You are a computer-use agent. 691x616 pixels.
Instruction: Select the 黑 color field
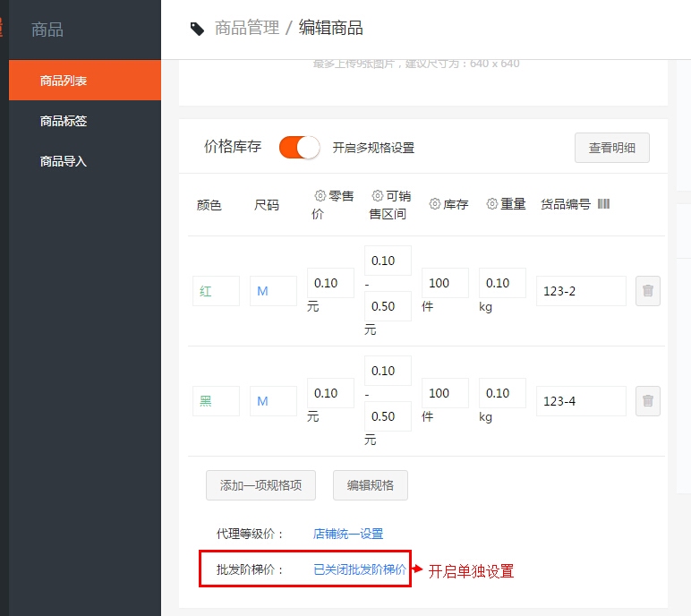point(216,401)
